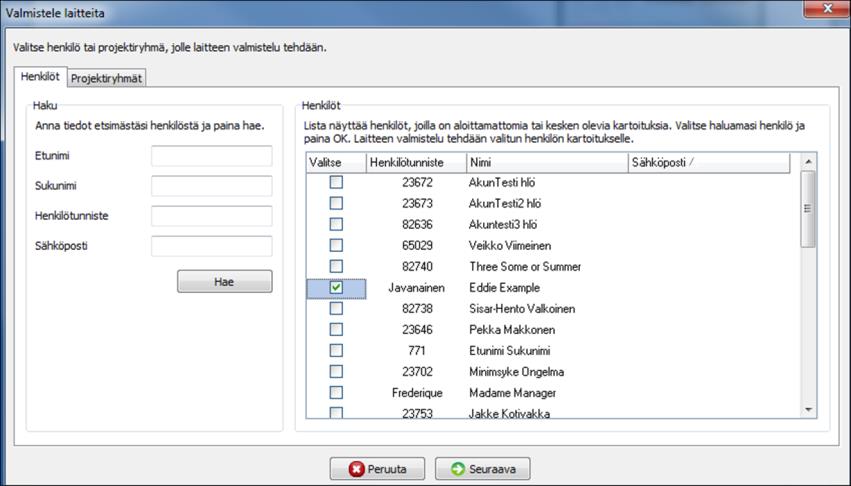This screenshot has width=851, height=486.
Task: Enable the checkbox for Minimsyke Ongelma
Action: coord(336,371)
